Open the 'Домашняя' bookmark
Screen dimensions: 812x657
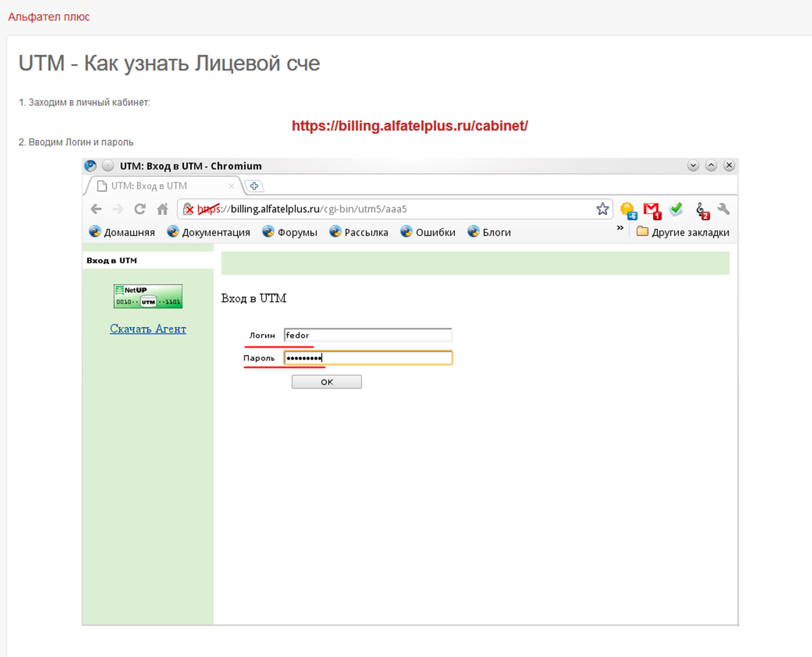click(122, 232)
